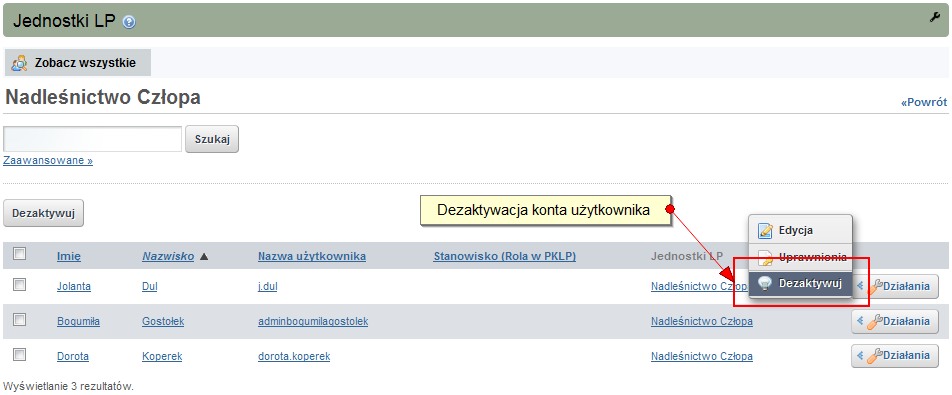Click the Dezaktywuj button above the table
952x395 pixels.
44,214
